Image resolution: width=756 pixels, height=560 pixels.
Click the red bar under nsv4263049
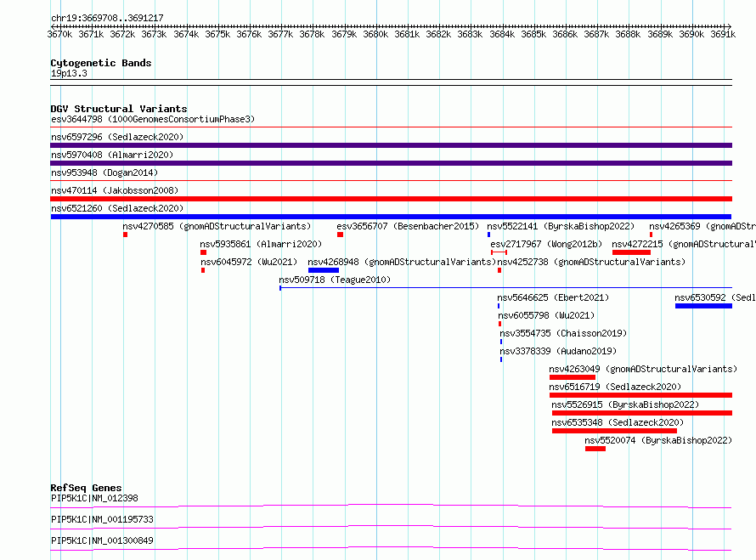click(573, 377)
